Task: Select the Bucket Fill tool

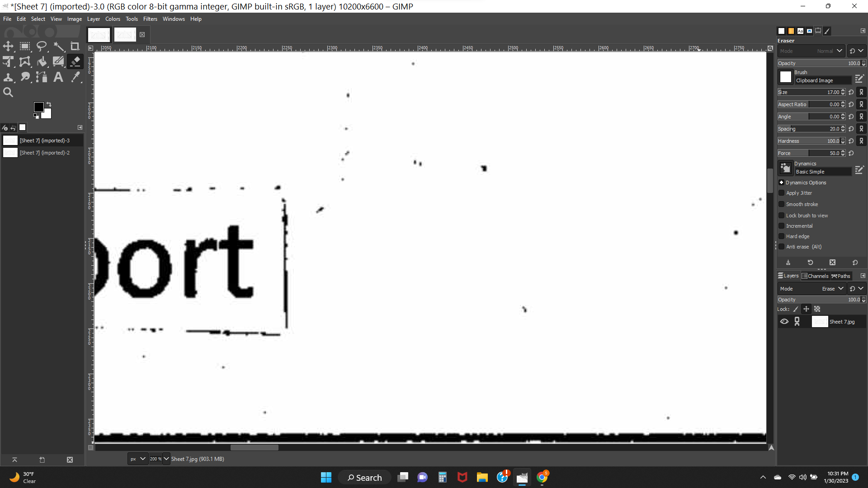Action: pos(42,61)
